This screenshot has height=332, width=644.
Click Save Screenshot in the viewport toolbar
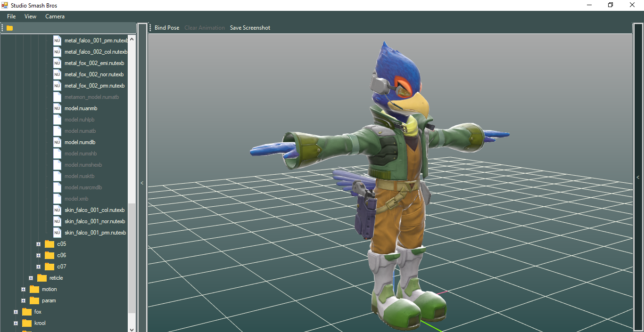pyautogui.click(x=250, y=28)
